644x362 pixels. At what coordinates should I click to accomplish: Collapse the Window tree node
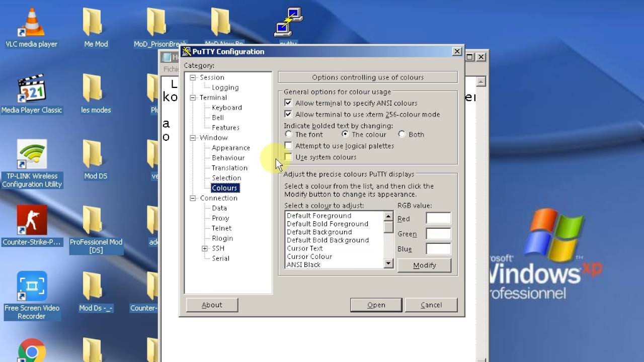click(x=193, y=138)
